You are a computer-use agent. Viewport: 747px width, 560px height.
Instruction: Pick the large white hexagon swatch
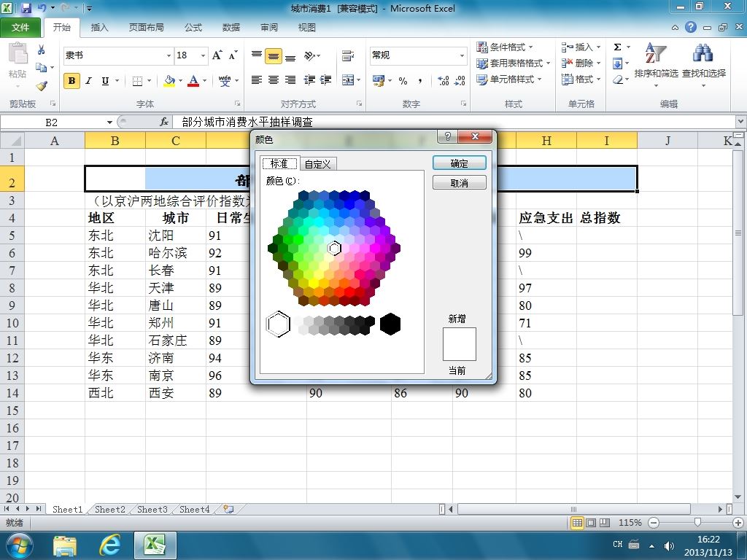click(278, 324)
